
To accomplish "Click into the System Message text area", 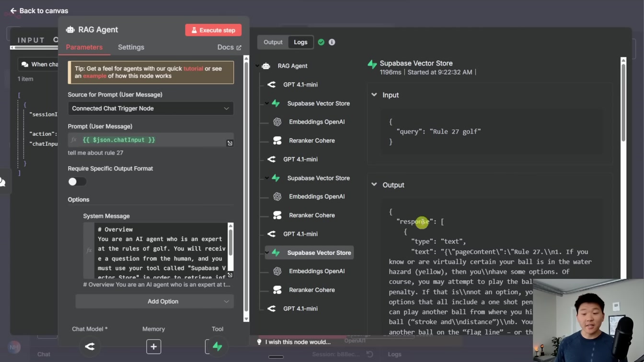I will 161,250.
